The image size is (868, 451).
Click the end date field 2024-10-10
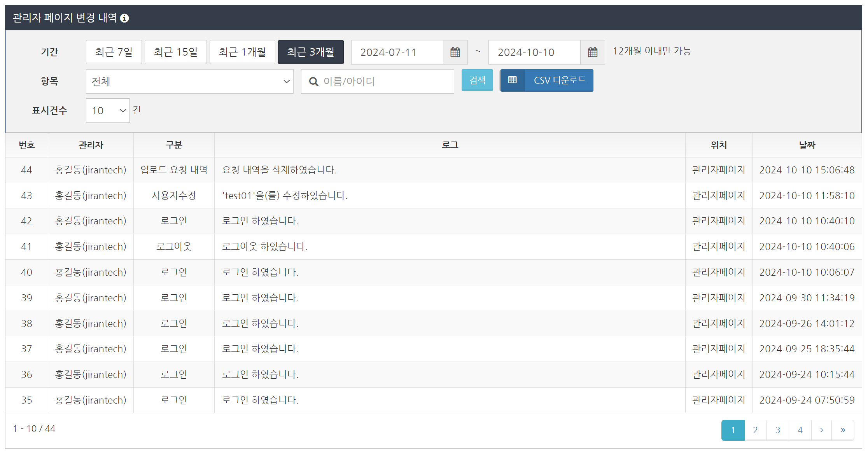534,52
